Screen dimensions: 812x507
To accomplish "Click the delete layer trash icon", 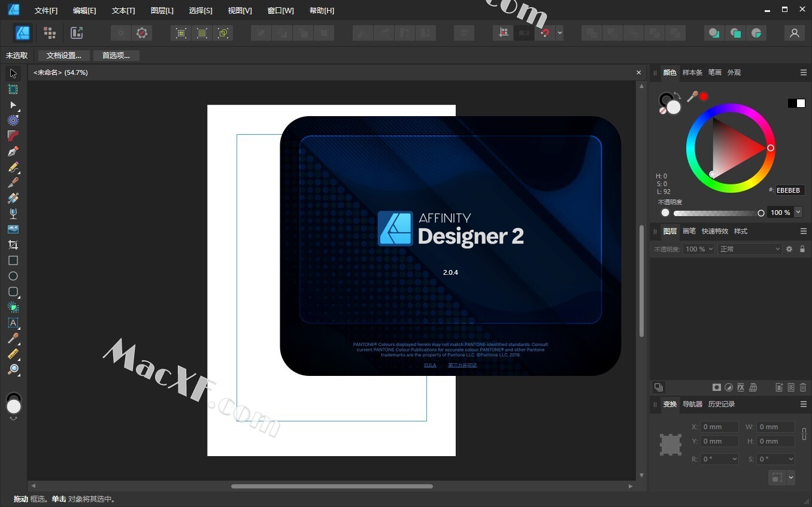I will coord(803,387).
